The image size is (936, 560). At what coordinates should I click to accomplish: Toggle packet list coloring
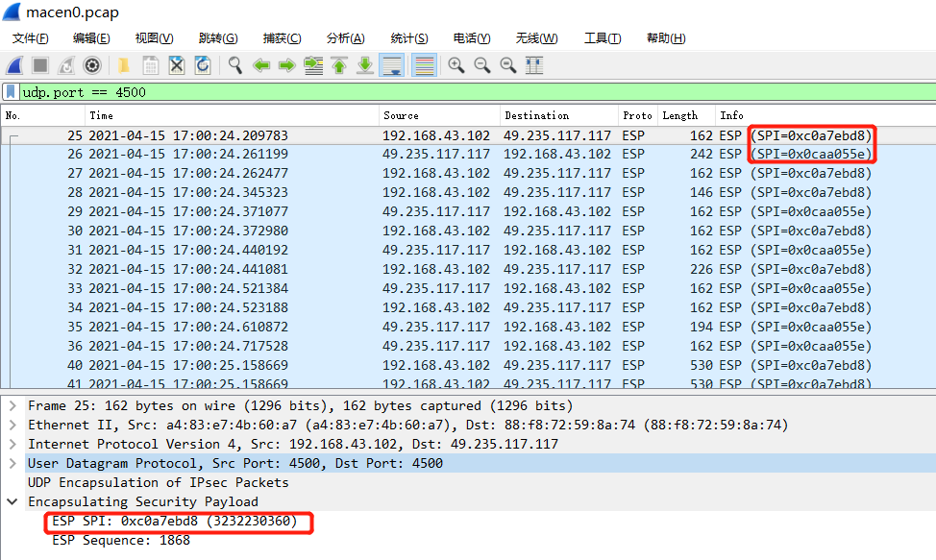[x=424, y=65]
